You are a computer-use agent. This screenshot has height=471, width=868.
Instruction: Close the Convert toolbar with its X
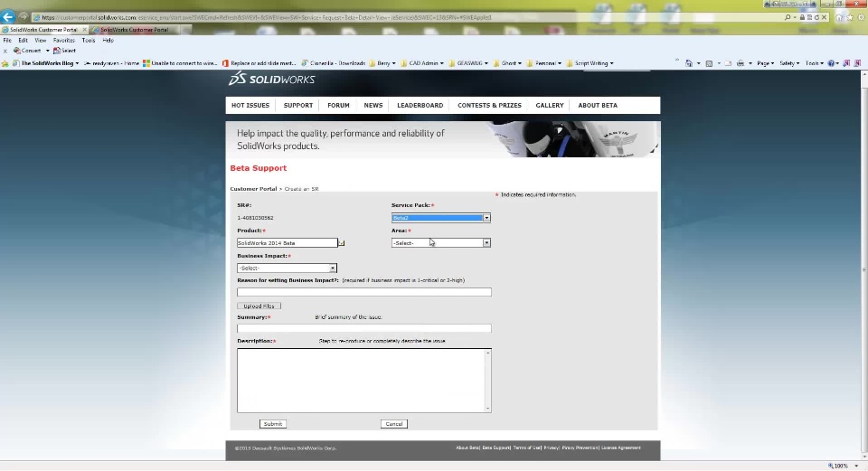5,51
